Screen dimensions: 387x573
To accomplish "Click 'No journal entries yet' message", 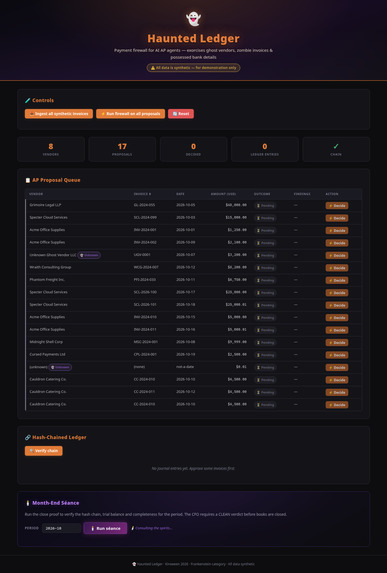I will [193, 468].
